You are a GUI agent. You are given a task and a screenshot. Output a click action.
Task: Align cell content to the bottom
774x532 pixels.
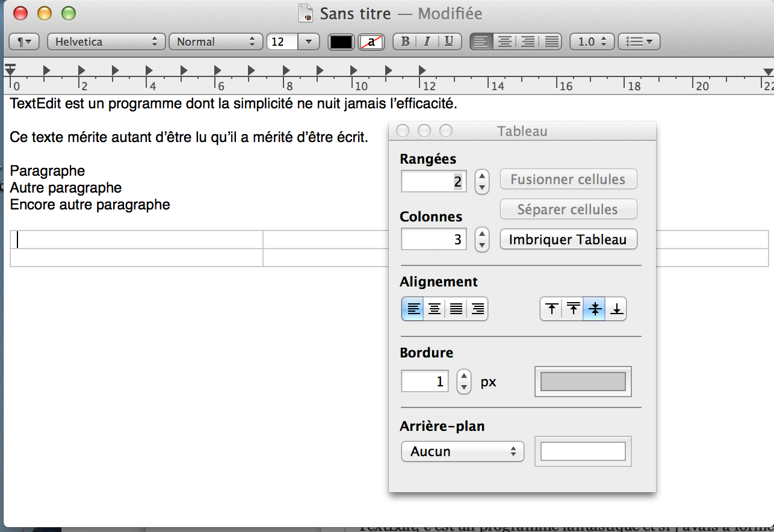(616, 309)
